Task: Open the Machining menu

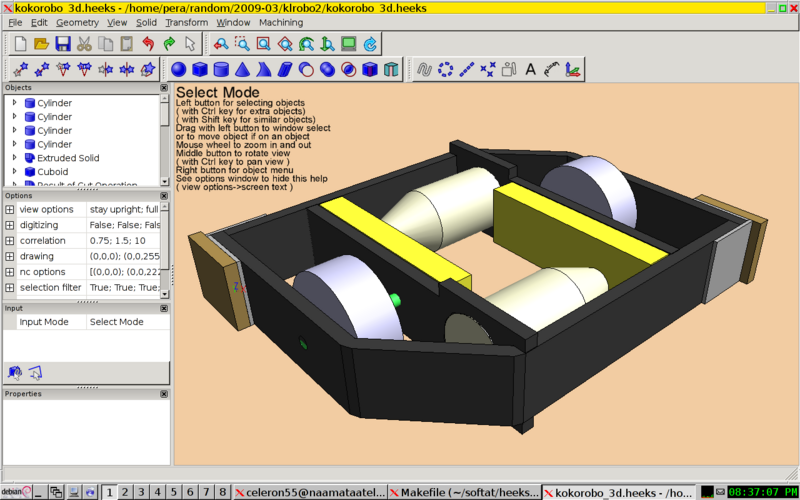Action: 281,22
